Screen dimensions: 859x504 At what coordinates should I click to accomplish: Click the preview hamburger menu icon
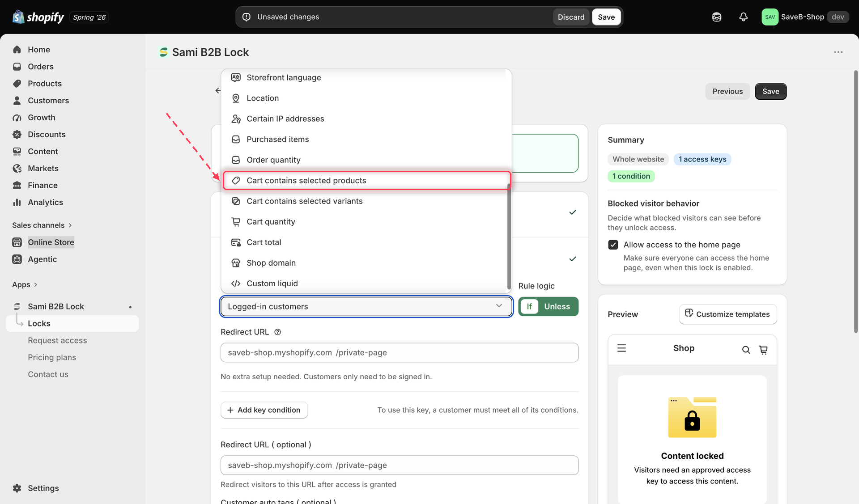point(621,348)
